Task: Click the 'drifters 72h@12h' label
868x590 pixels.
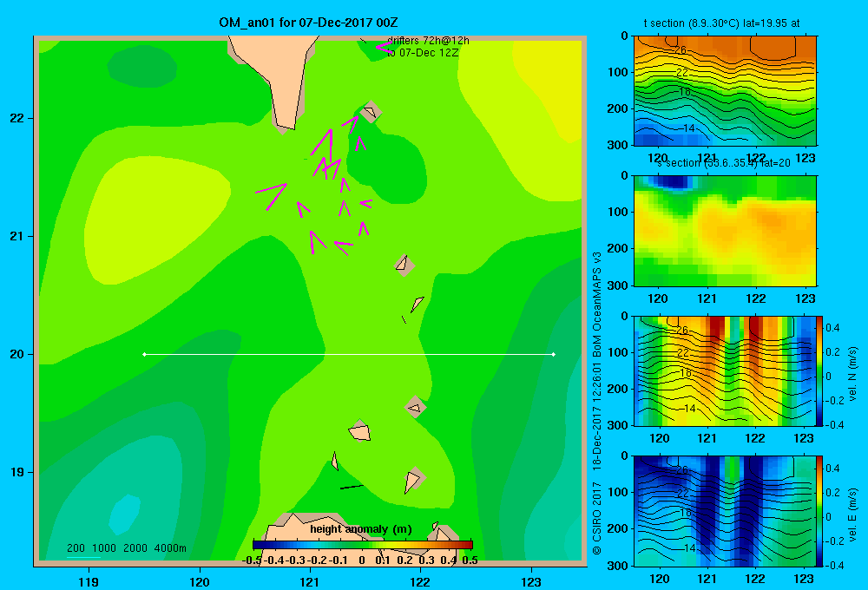Action: point(428,41)
